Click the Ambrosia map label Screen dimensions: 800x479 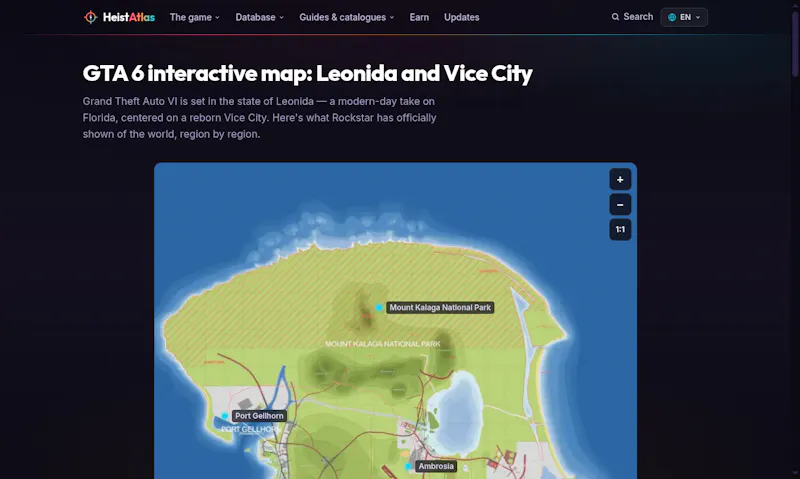tap(436, 466)
